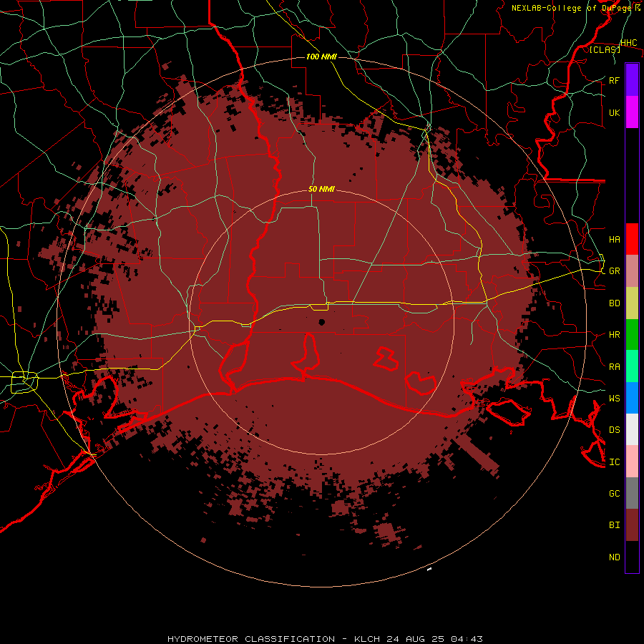
Task: Click the GC legend label
Action: (614, 494)
